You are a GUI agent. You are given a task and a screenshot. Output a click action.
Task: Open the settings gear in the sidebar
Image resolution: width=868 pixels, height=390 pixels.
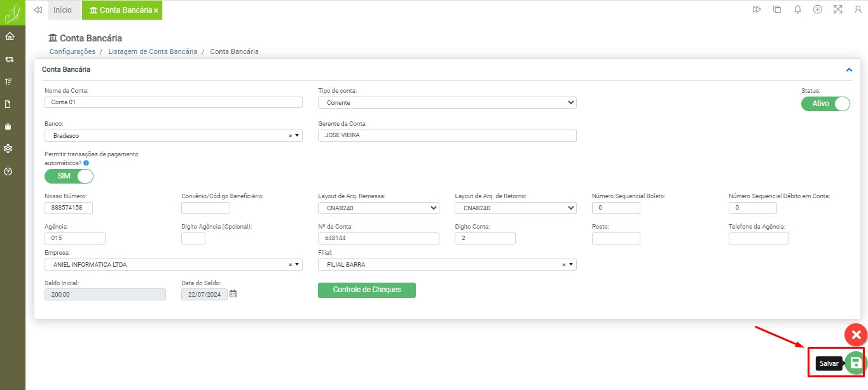[9, 149]
